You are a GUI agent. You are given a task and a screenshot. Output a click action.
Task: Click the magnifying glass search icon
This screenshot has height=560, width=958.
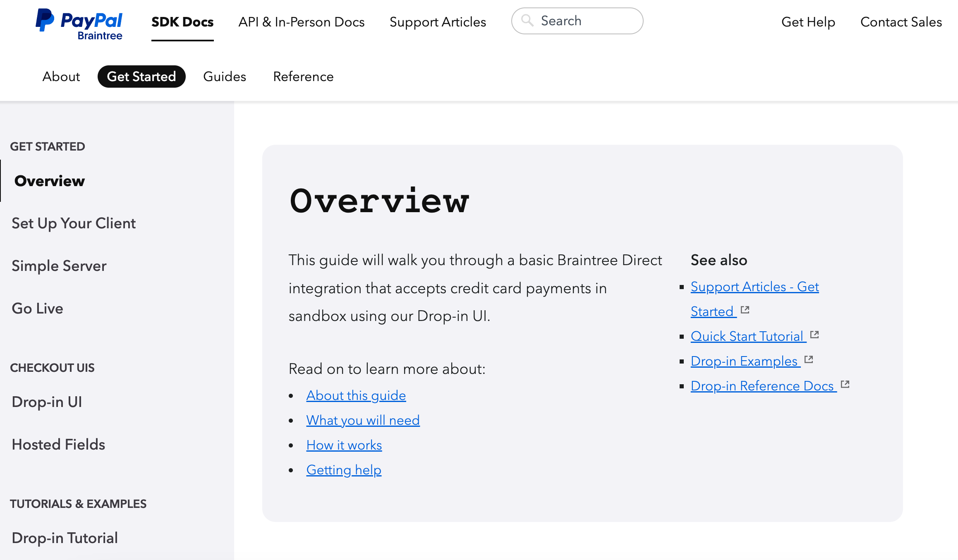pos(527,20)
